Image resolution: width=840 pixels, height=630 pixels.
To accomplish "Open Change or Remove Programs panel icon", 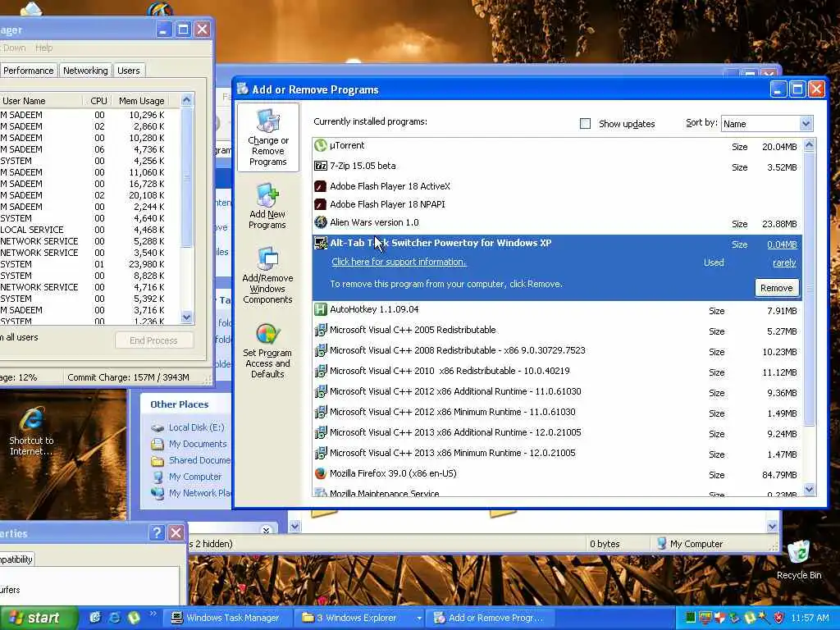I will pyautogui.click(x=268, y=121).
